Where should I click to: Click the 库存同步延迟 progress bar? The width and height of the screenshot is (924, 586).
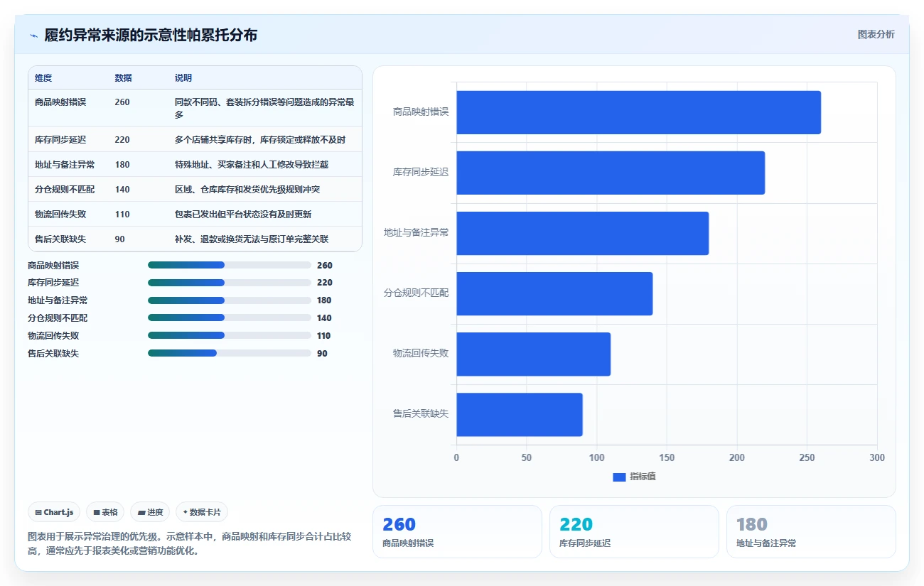tap(230, 283)
